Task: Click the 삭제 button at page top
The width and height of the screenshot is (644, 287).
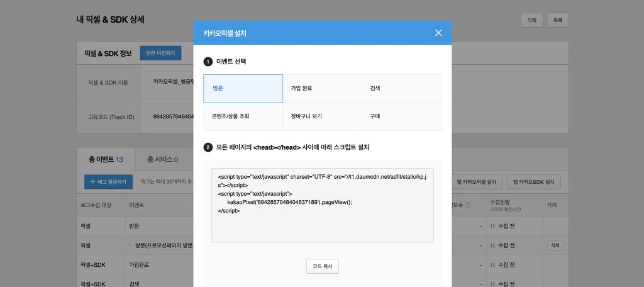Action: point(532,20)
